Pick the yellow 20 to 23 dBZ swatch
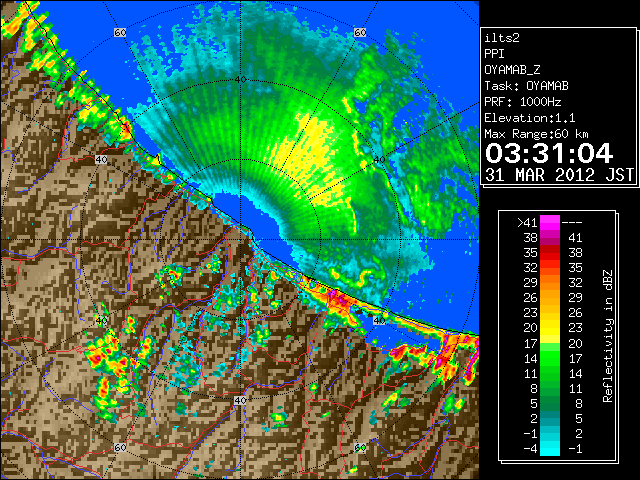This screenshot has width=640, height=480. point(550,328)
